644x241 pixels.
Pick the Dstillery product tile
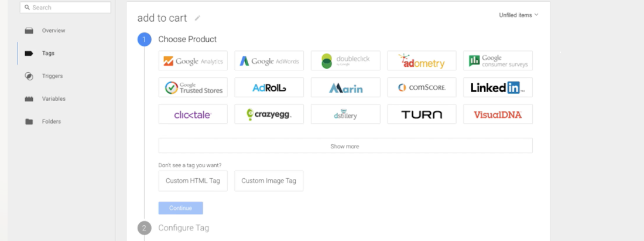[345, 114]
